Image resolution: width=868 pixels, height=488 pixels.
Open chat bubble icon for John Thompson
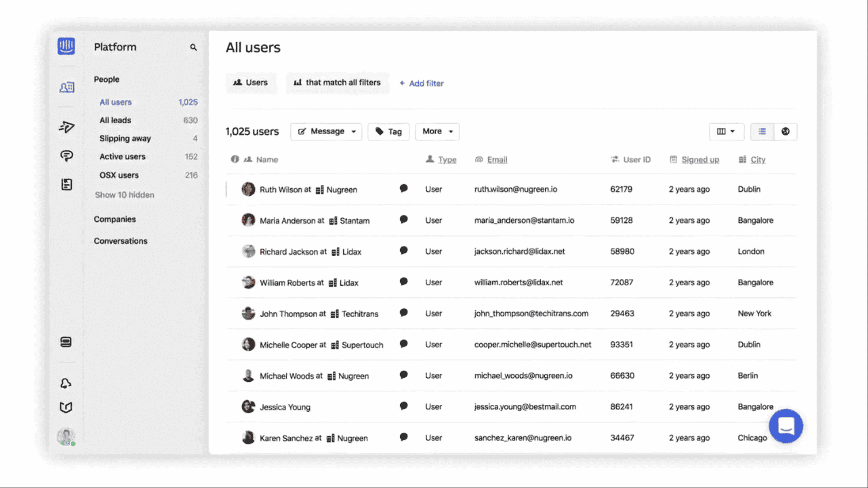click(x=404, y=313)
